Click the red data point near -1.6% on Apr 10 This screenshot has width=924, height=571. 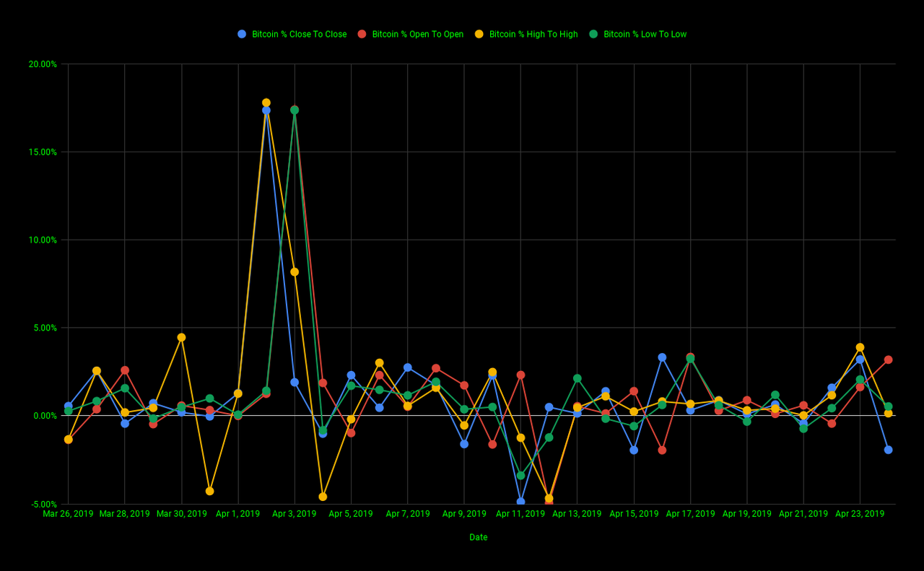coord(492,444)
